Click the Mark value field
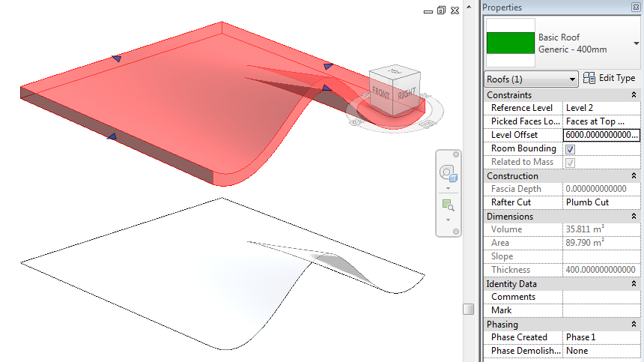The image size is (644, 362). (601, 310)
